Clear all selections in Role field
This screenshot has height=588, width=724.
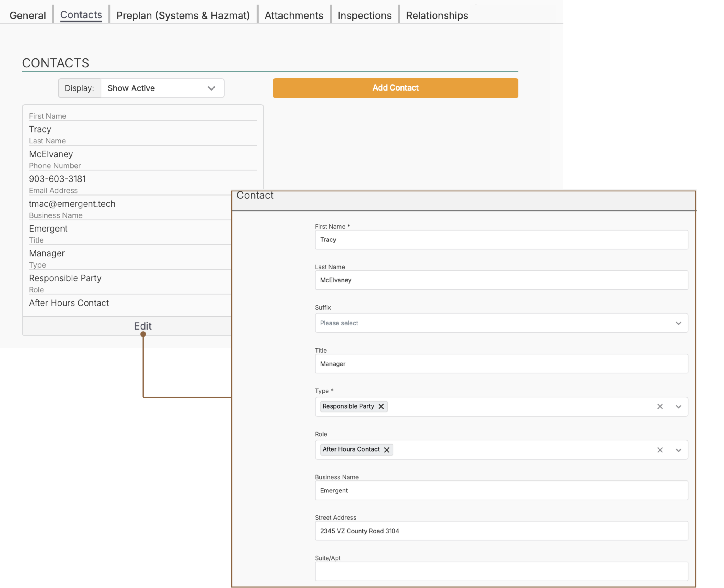click(660, 450)
